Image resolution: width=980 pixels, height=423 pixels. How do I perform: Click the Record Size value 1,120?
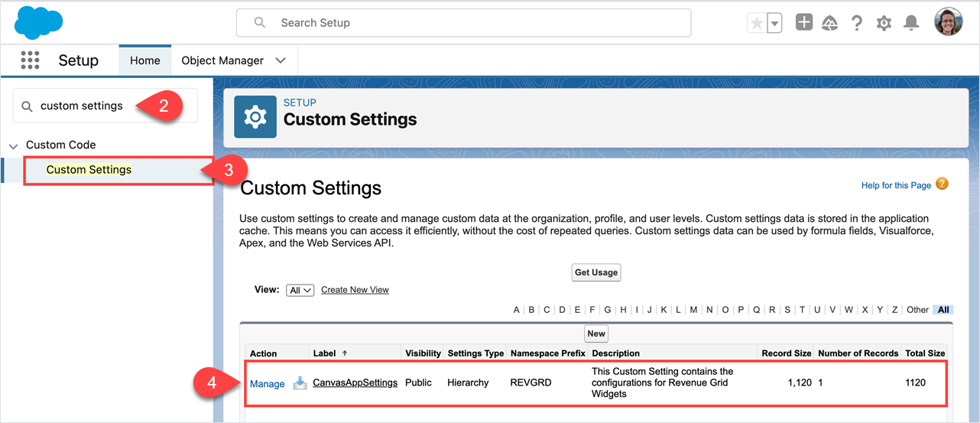799,382
